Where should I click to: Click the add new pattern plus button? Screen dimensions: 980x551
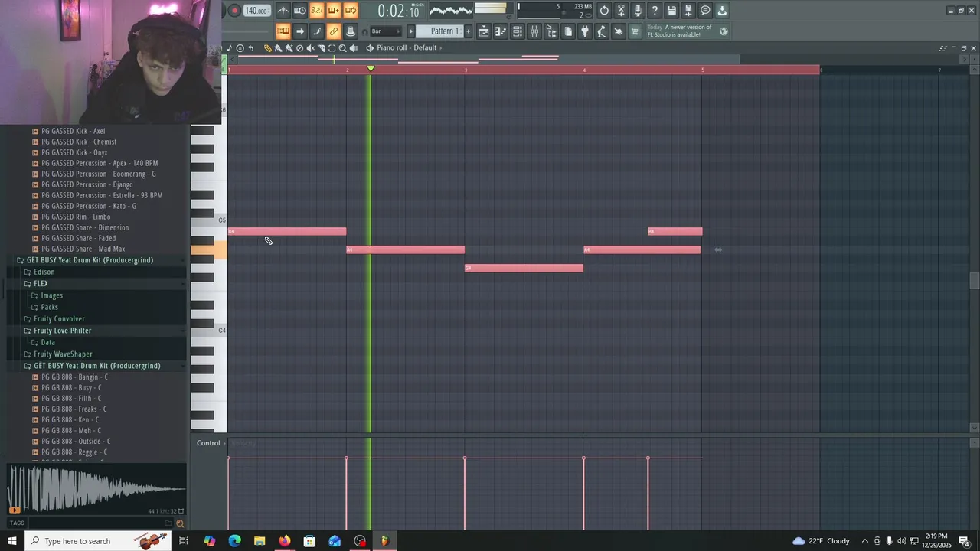pyautogui.click(x=468, y=31)
